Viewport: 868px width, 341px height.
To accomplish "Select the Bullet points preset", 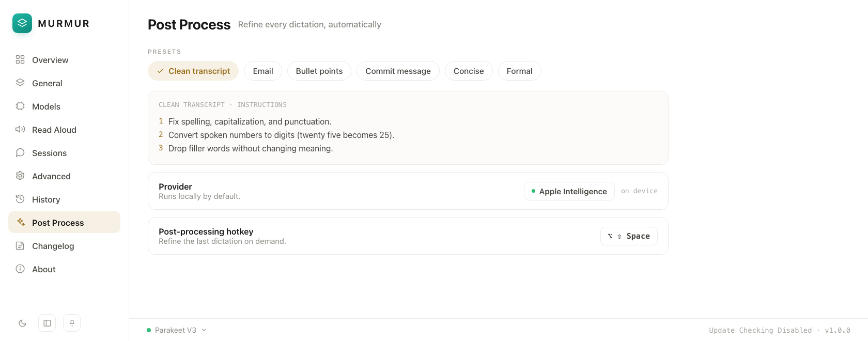I will click(319, 71).
